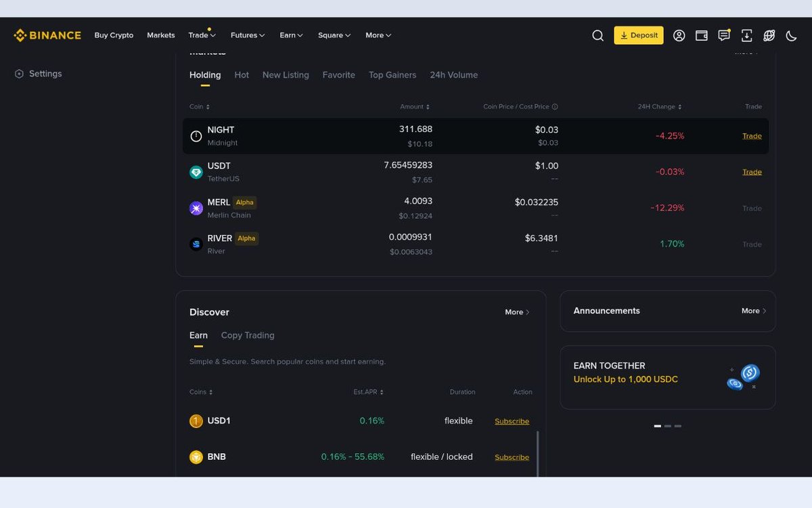Viewport: 812px width, 508px height.
Task: Select third carousel indicator dot
Action: (678, 426)
